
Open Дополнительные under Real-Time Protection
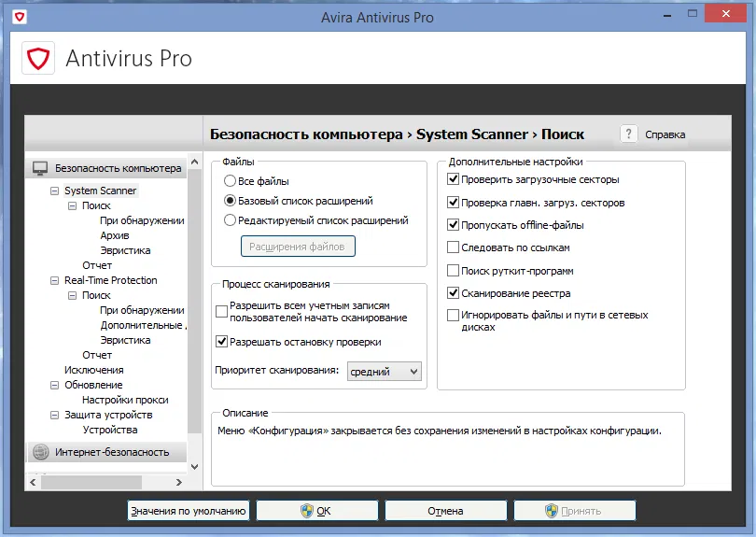[143, 325]
